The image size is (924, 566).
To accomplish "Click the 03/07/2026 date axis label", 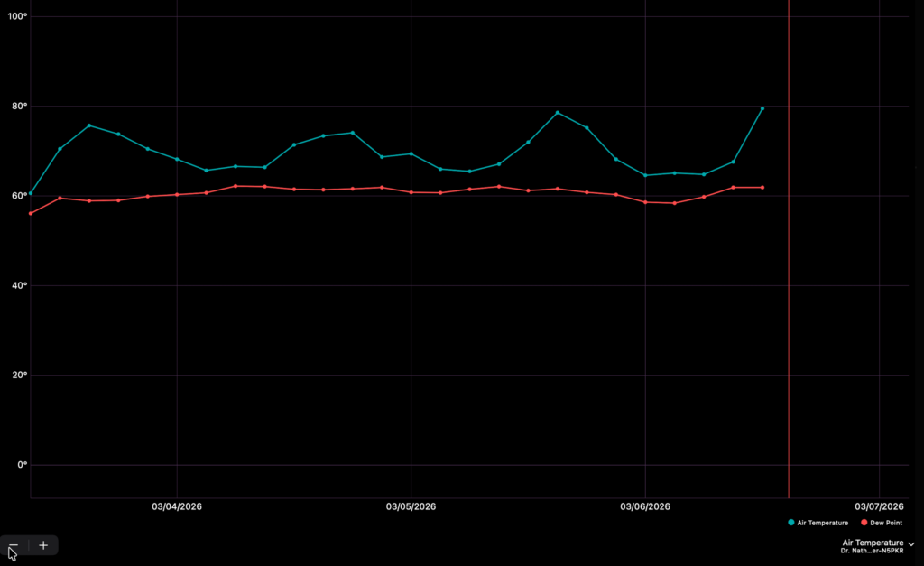I will (879, 506).
